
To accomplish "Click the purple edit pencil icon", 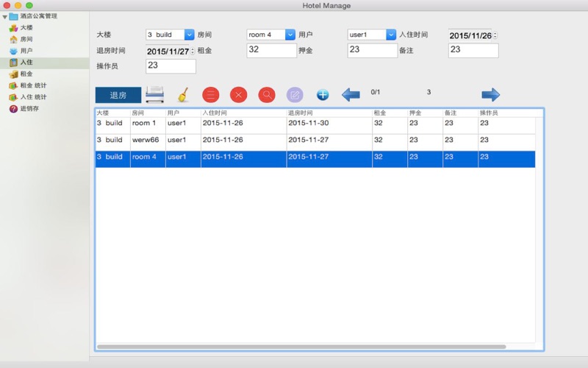I will [295, 94].
